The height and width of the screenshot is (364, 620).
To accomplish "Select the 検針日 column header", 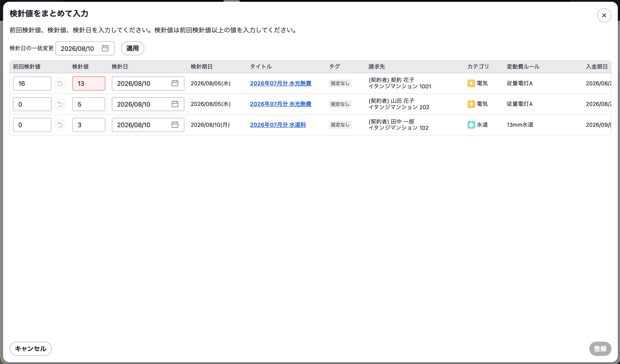I will 120,67.
